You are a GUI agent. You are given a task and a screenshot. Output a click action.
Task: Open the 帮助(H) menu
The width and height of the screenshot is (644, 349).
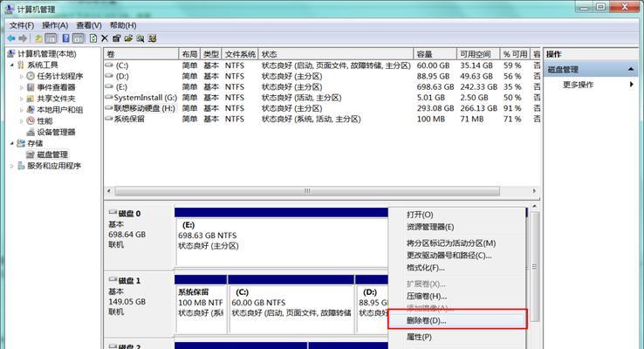[x=123, y=25]
